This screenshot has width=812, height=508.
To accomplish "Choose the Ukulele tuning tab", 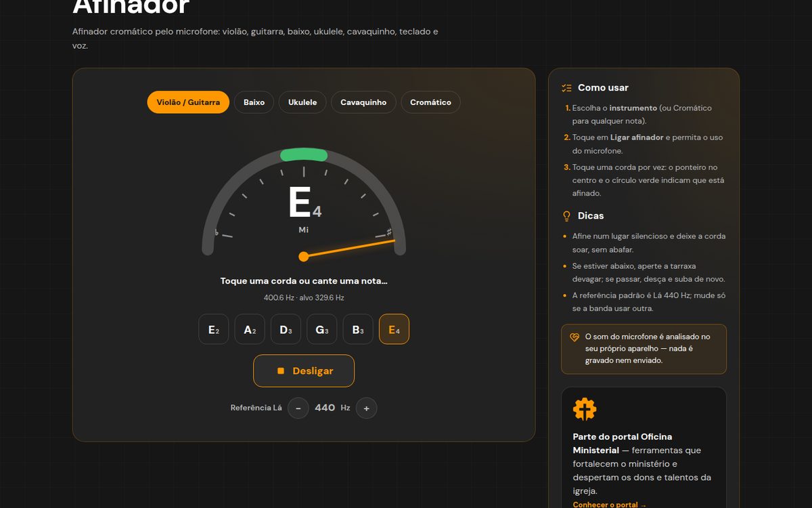I will pos(302,102).
